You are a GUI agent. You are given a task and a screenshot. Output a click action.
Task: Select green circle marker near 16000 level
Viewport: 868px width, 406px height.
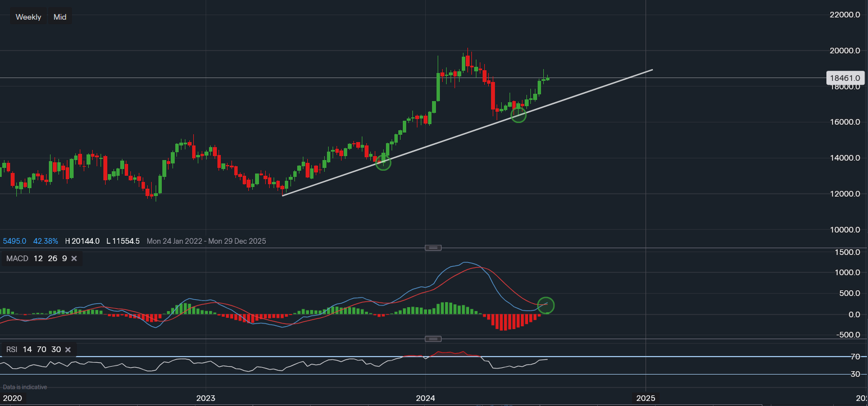click(518, 115)
